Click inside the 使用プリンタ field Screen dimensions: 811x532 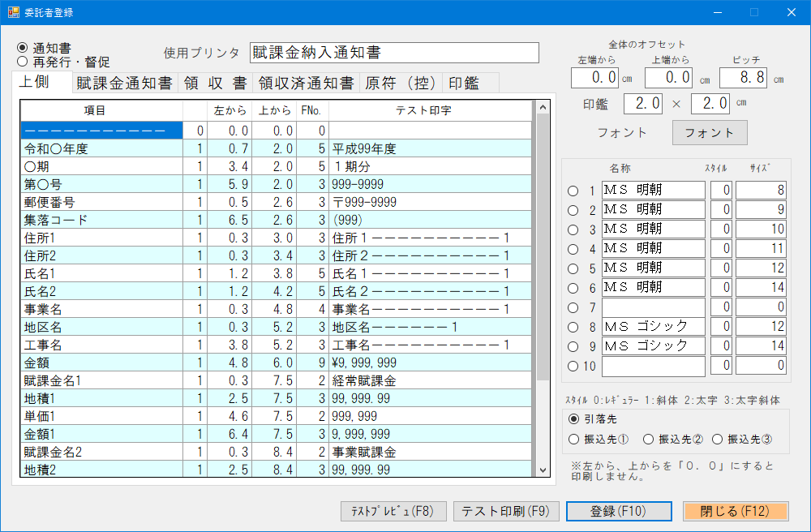(395, 52)
